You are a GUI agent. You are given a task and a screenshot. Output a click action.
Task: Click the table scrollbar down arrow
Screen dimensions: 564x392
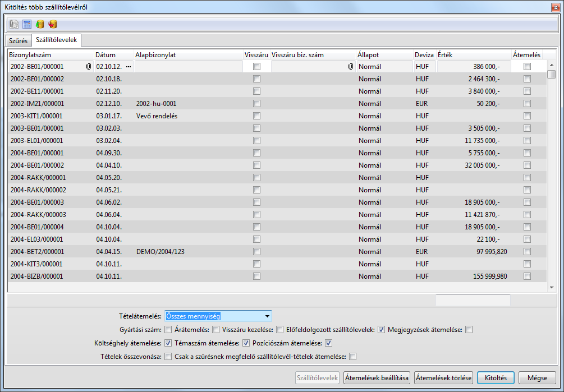[552, 288]
